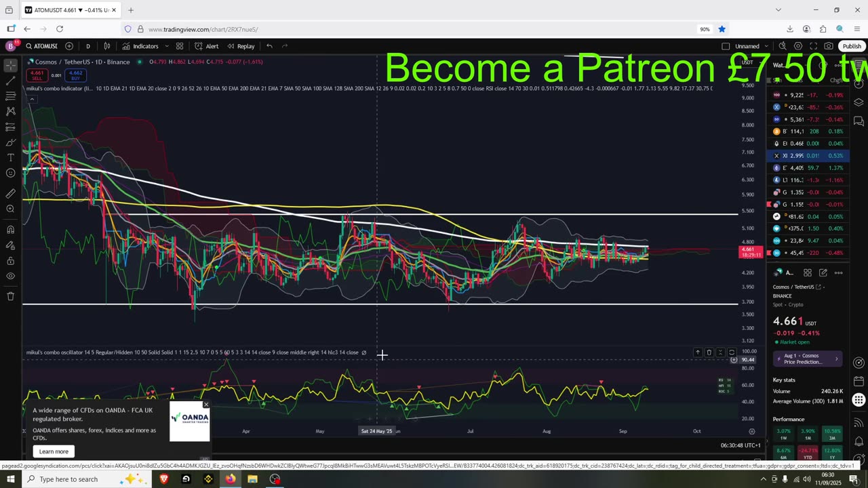Open the Unnamed layout dropdown
Screen dimensions: 868x488
(x=751, y=46)
